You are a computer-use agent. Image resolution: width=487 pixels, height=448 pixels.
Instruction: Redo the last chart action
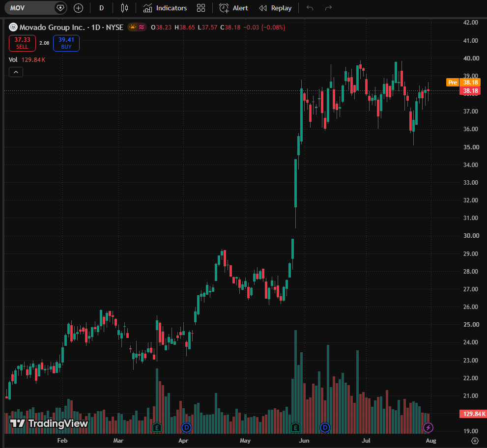pyautogui.click(x=328, y=8)
